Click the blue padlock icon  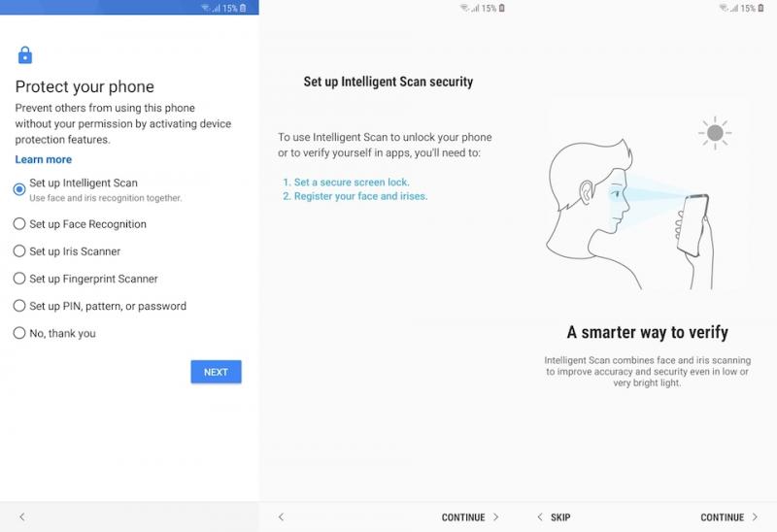(x=25, y=55)
